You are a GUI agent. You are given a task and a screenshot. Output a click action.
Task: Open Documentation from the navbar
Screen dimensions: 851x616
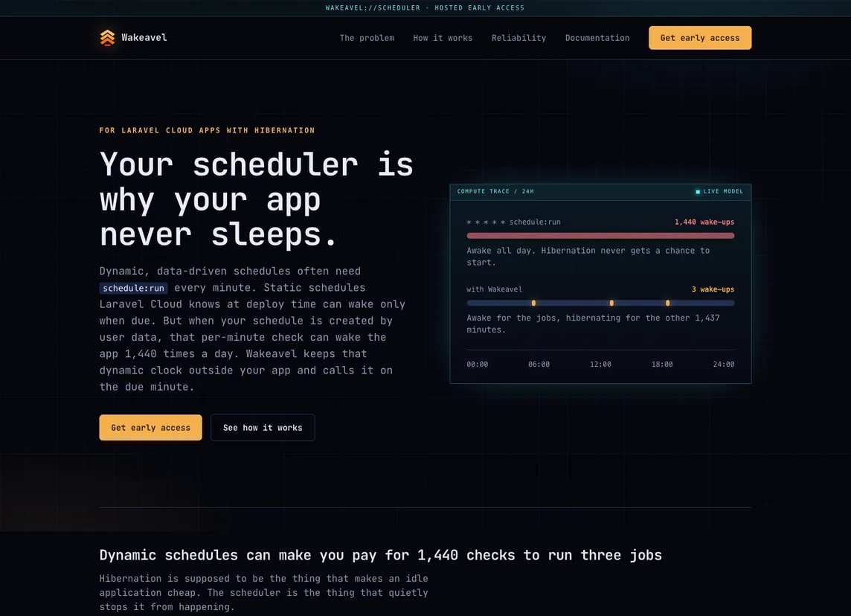597,38
